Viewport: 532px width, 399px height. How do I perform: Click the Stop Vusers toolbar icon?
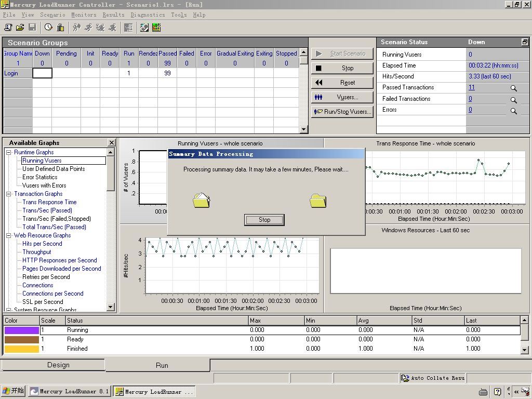pos(112,28)
